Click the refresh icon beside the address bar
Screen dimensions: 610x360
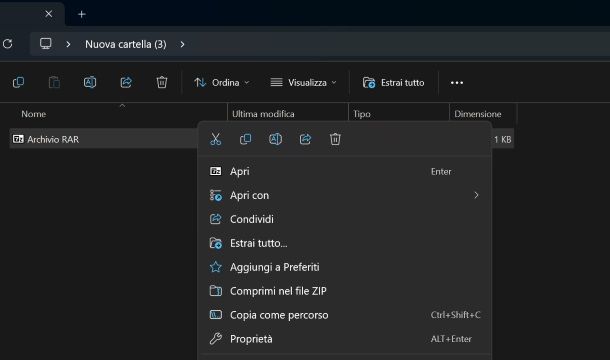pyautogui.click(x=7, y=44)
